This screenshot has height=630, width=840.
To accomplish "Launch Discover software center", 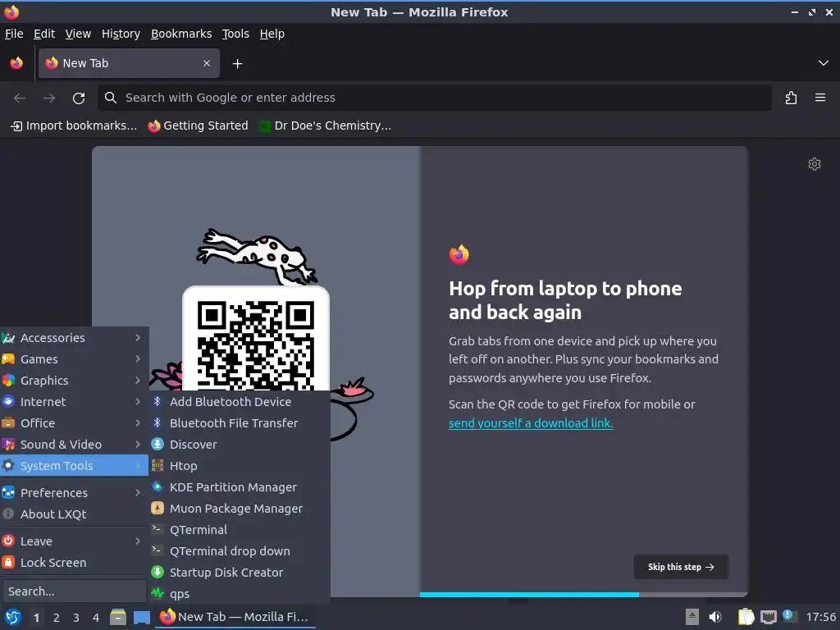I will pos(240,445).
